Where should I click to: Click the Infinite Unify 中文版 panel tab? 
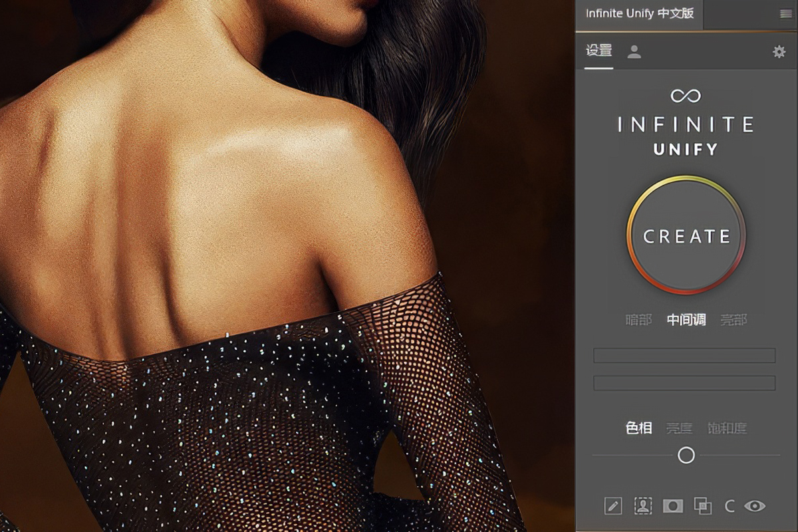click(x=640, y=14)
